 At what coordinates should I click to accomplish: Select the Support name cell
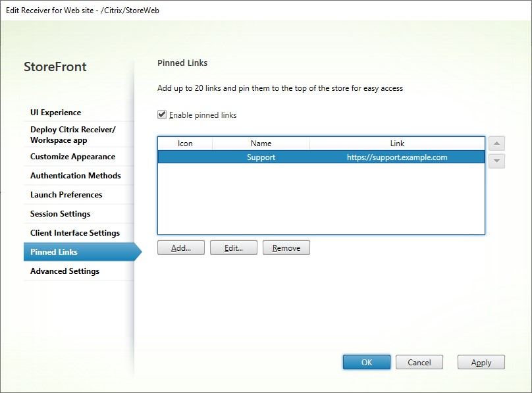(x=261, y=157)
